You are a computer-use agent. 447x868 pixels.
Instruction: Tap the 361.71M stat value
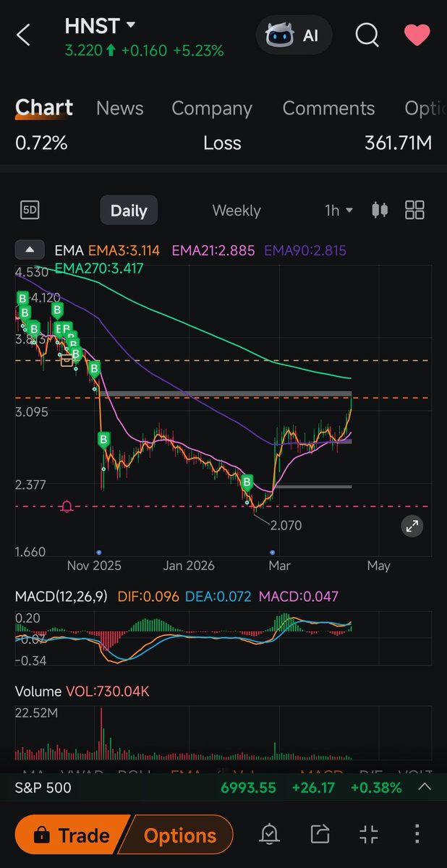398,143
